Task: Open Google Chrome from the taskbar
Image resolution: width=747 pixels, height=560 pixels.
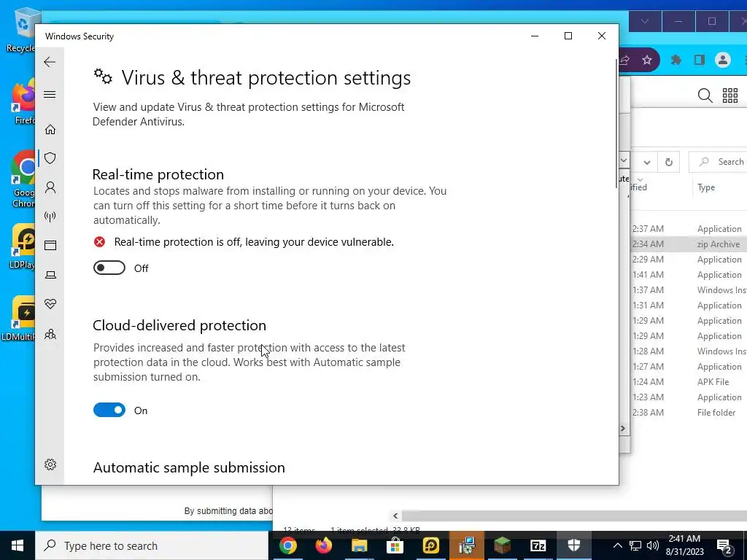Action: 287,545
